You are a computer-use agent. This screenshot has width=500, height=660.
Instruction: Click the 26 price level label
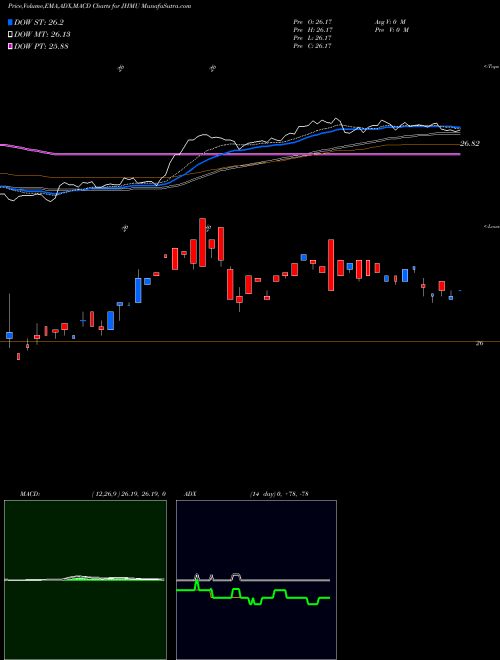[479, 343]
